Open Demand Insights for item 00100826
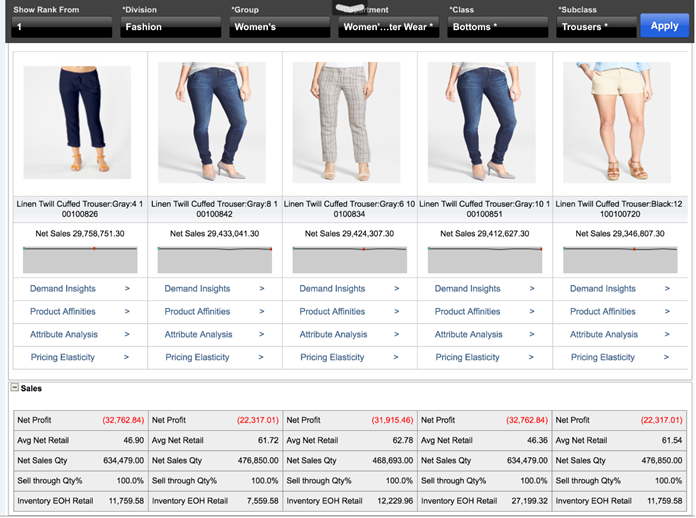 click(63, 289)
